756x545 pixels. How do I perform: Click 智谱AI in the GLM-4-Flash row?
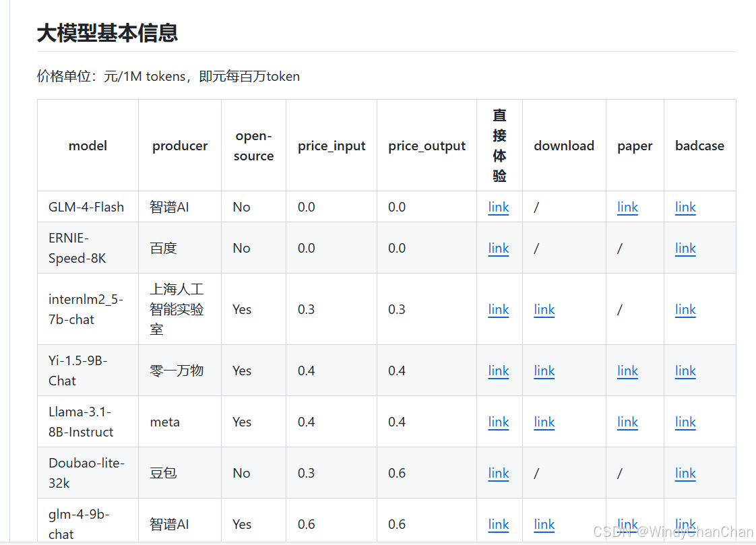pyautogui.click(x=169, y=207)
